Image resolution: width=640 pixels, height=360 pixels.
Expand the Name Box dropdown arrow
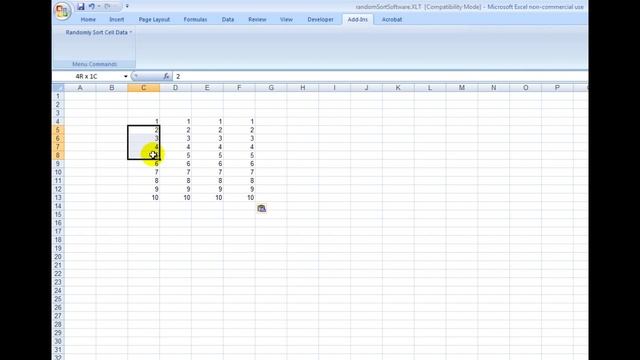(125, 76)
